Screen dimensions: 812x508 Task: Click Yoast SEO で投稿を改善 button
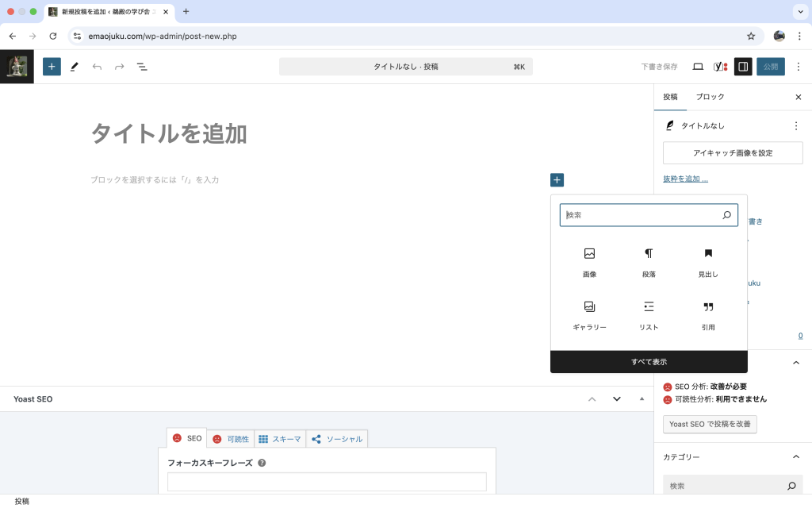coord(710,424)
